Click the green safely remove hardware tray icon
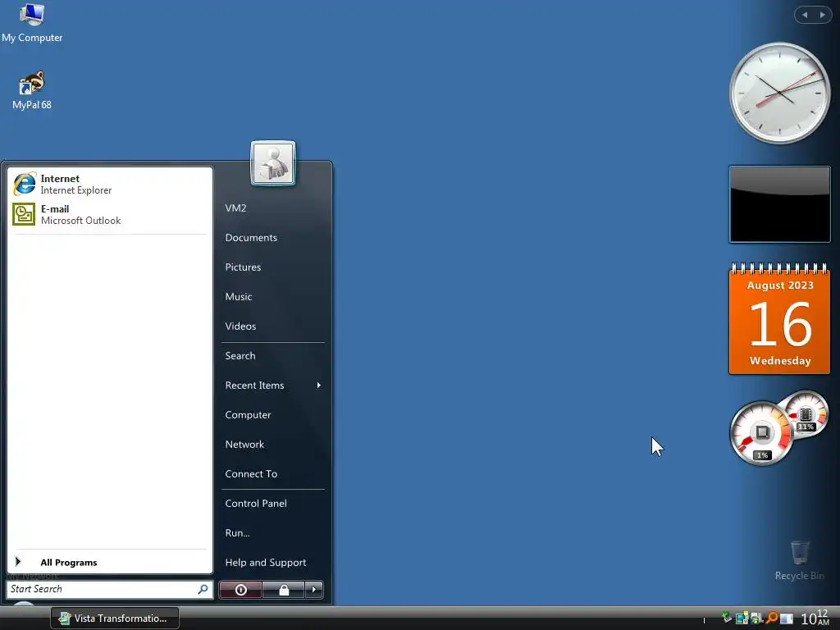 (x=727, y=617)
